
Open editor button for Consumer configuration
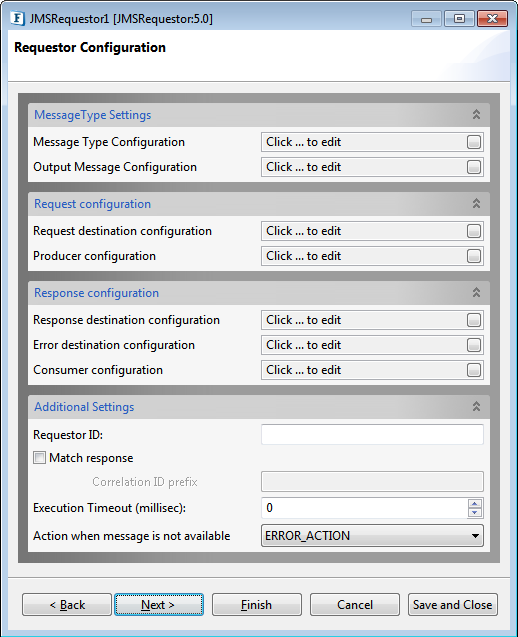[x=474, y=370]
